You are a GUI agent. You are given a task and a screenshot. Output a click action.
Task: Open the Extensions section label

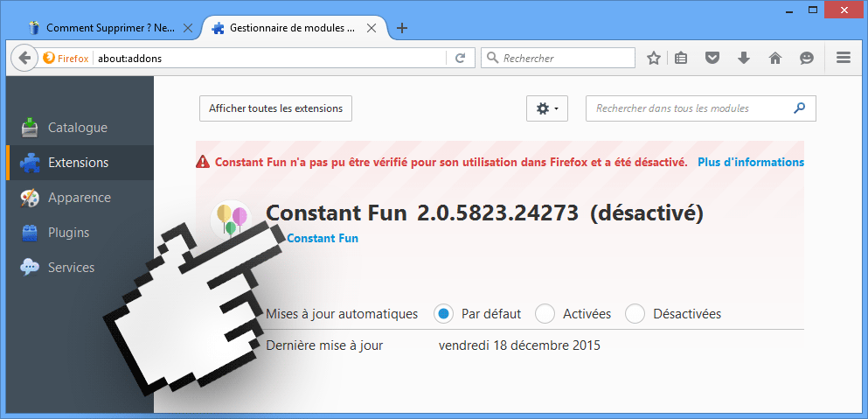tap(78, 163)
